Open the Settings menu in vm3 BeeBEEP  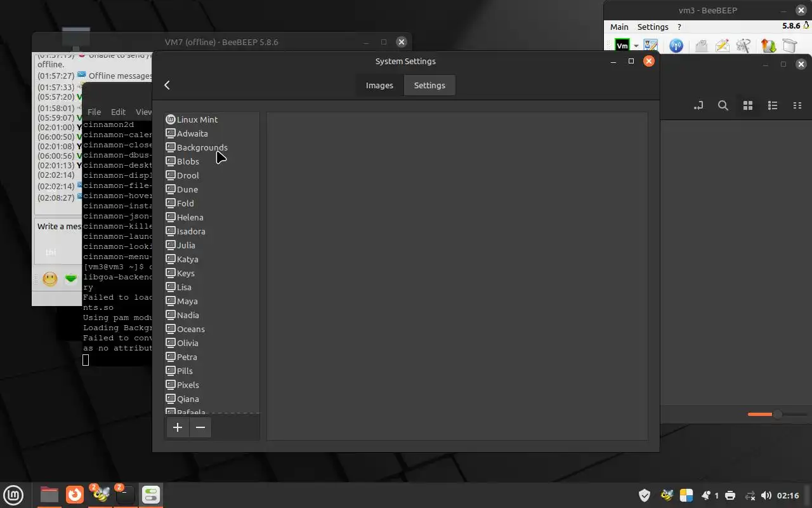coord(653,27)
